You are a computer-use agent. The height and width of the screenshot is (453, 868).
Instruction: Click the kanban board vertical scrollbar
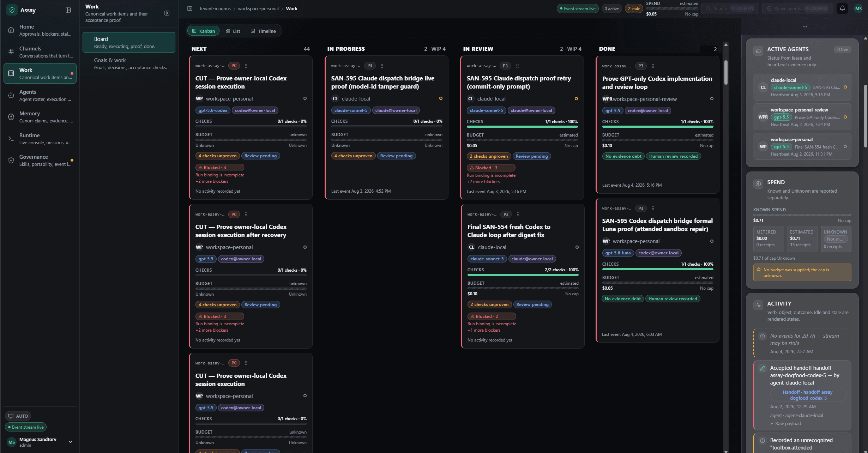pos(726,73)
